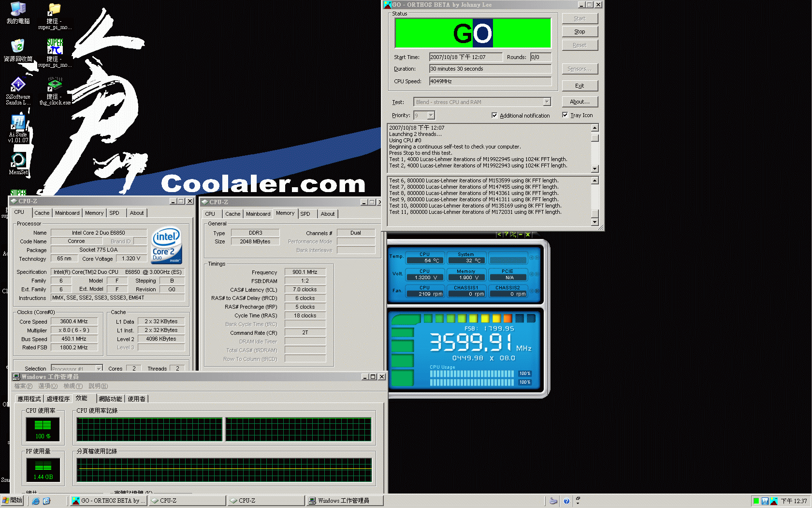Open the Help menu (說明) in Task Manager

[98, 386]
